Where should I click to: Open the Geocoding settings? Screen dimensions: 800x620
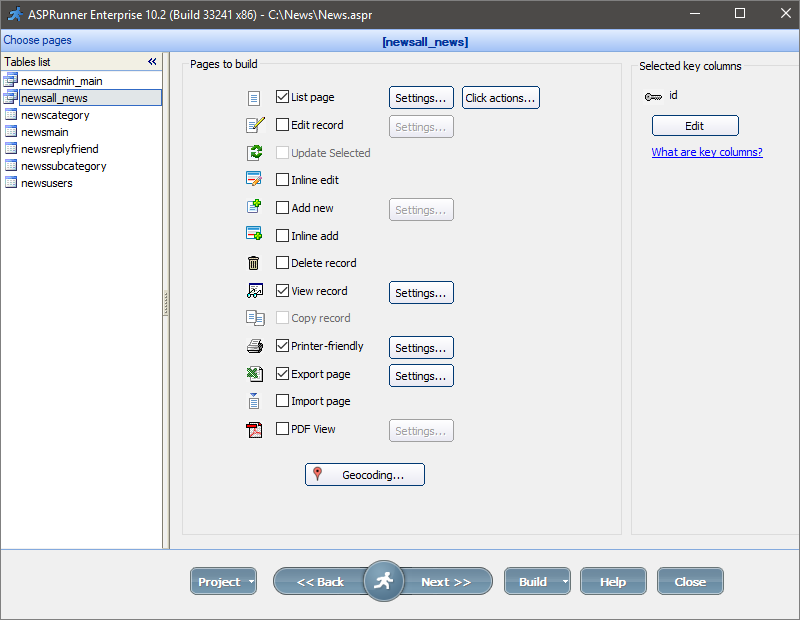coord(364,474)
